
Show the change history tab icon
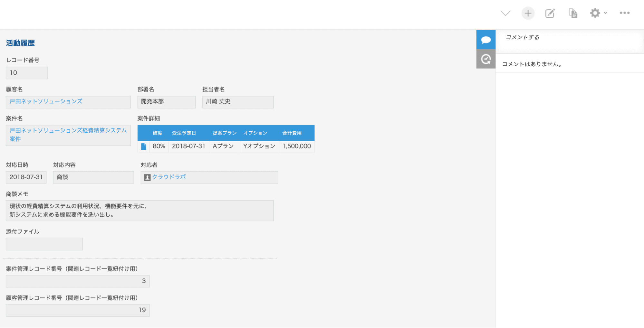(486, 59)
